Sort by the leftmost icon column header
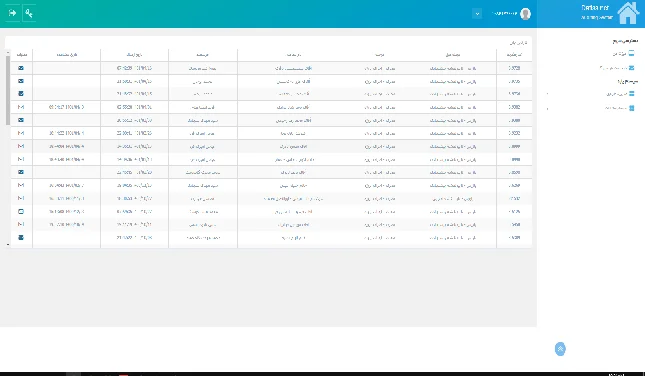The width and height of the screenshot is (645, 376). (x=21, y=54)
